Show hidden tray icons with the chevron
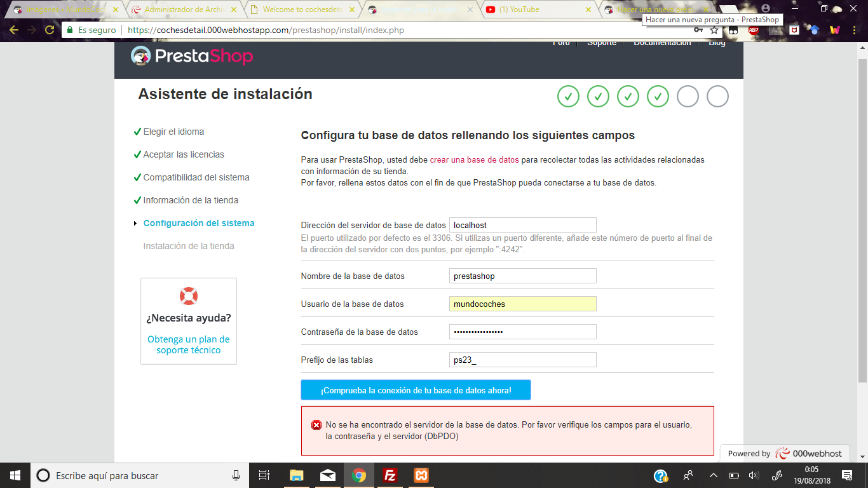This screenshot has width=868, height=488. tap(714, 475)
